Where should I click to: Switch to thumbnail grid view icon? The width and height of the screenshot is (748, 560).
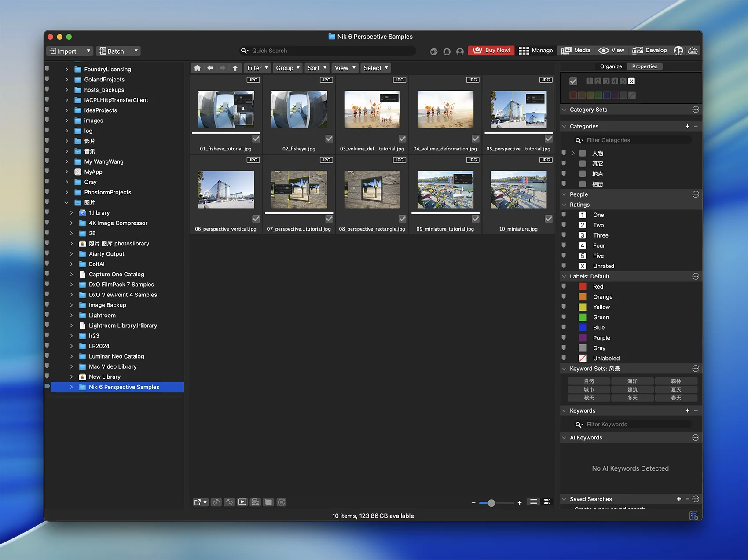tap(547, 502)
